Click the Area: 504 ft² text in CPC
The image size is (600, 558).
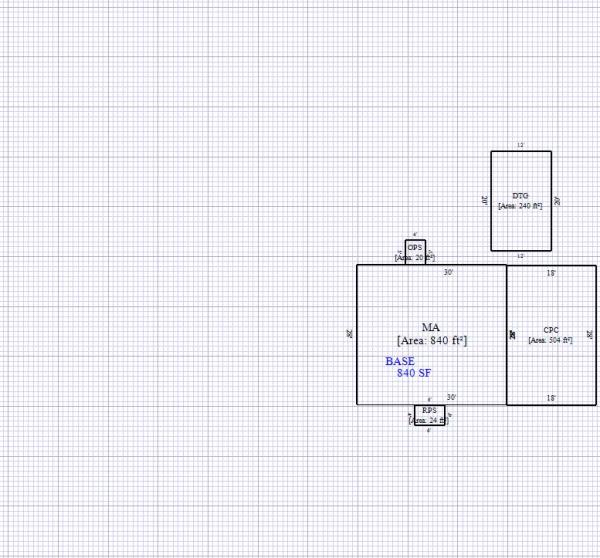[551, 340]
